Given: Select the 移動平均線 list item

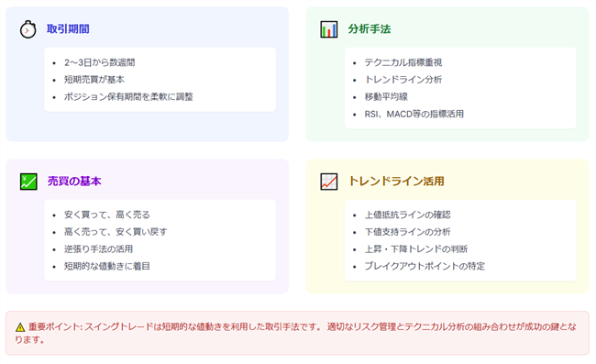Looking at the screenshot, I should [x=386, y=97].
